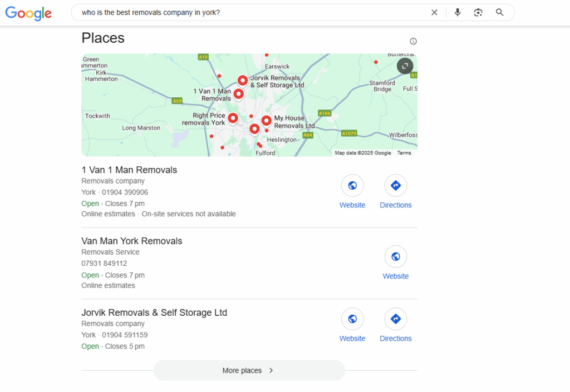
Task: Open the Van Man York Removals listing
Action: pyautogui.click(x=131, y=241)
